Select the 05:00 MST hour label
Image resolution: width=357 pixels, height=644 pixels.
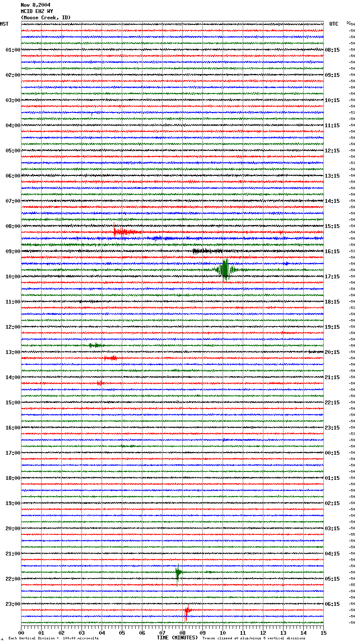click(13, 151)
